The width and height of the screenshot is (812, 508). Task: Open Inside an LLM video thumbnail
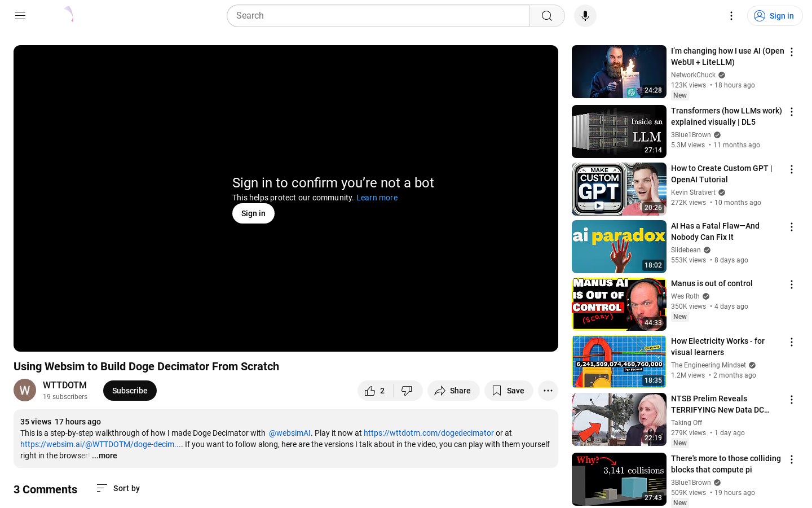[x=619, y=132]
